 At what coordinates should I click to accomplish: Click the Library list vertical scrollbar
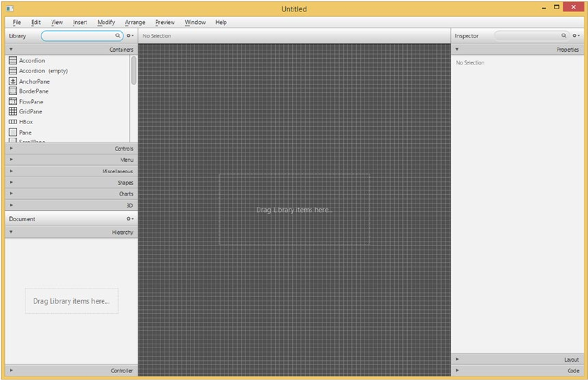pyautogui.click(x=133, y=70)
